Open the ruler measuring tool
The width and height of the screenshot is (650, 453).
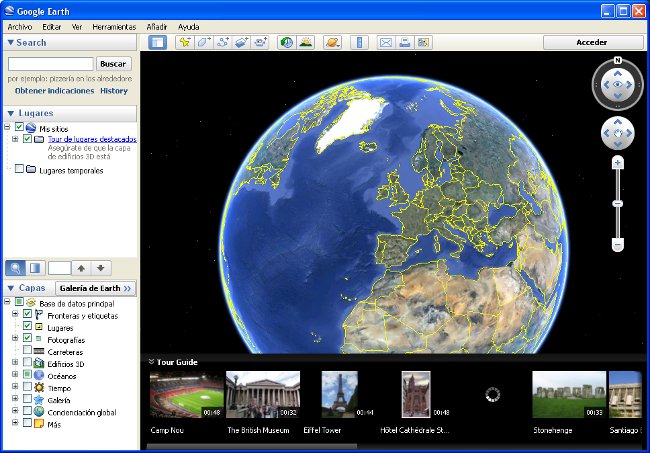pos(359,42)
